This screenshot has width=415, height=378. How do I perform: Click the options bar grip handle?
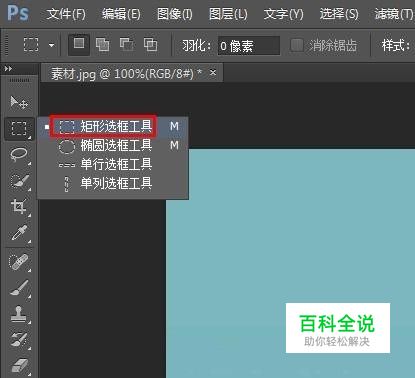point(6,44)
